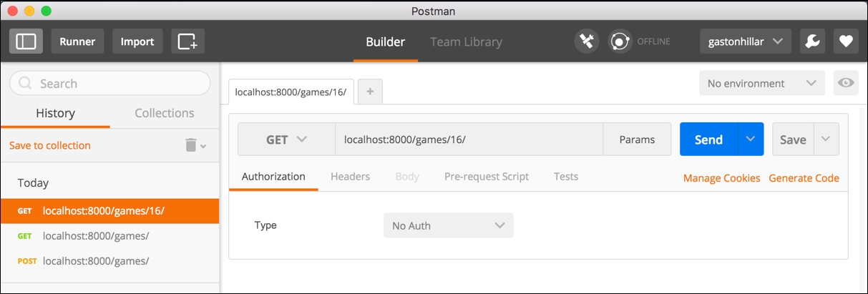This screenshot has width=868, height=294.
Task: Open the wrench settings icon
Action: click(x=812, y=41)
